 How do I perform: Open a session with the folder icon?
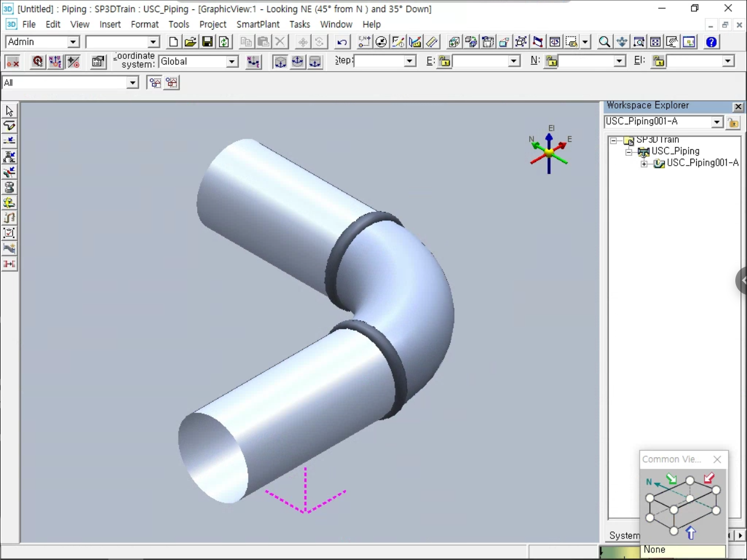pos(190,42)
